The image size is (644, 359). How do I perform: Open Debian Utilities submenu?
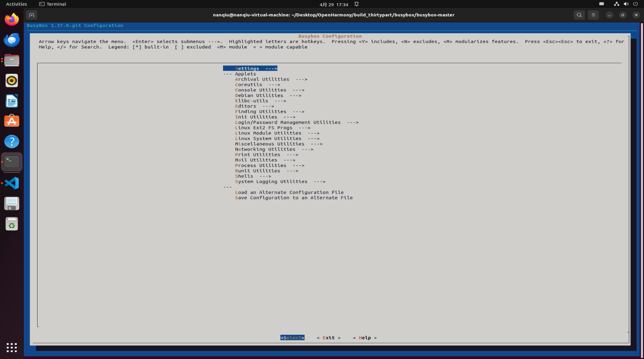pyautogui.click(x=268, y=95)
